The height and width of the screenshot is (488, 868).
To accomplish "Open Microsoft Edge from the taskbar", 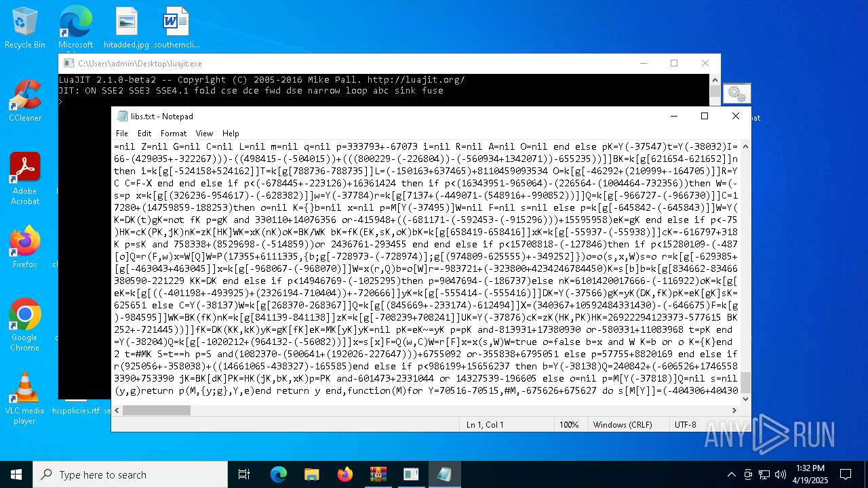I will (x=279, y=474).
